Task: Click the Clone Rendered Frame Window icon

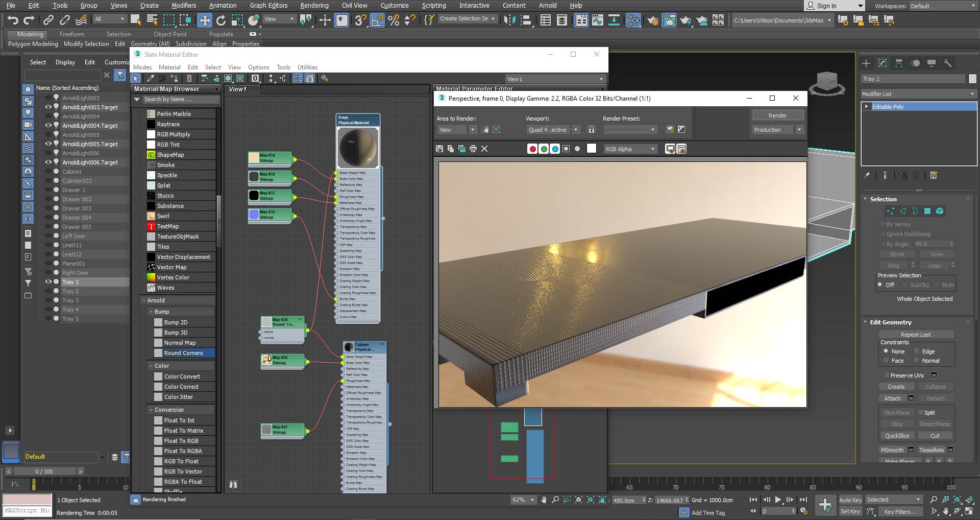Action: (462, 149)
